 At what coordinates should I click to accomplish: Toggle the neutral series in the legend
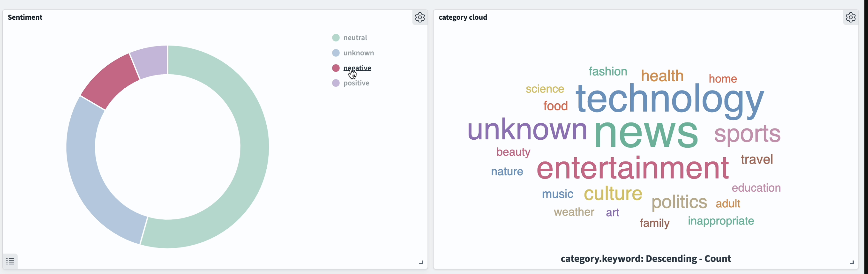click(x=355, y=37)
